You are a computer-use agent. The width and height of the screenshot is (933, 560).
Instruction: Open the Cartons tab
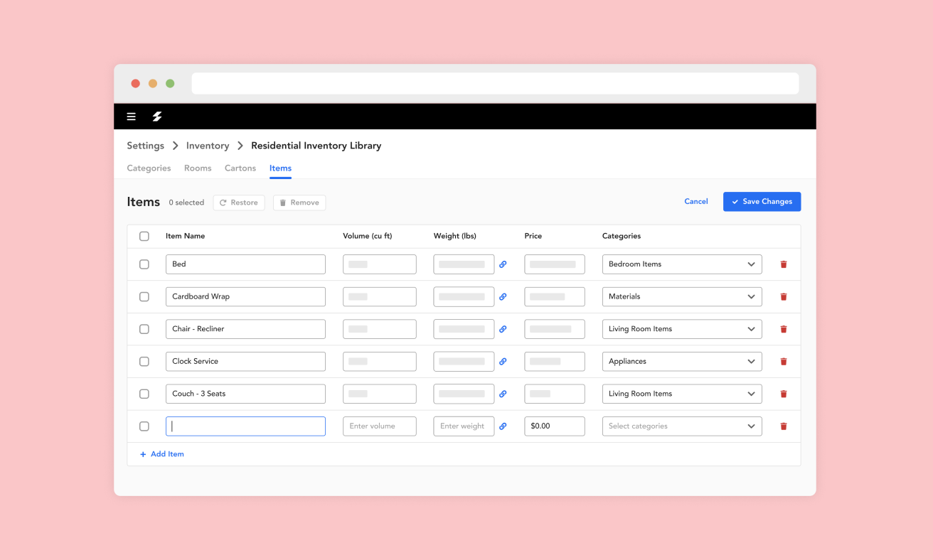240,168
